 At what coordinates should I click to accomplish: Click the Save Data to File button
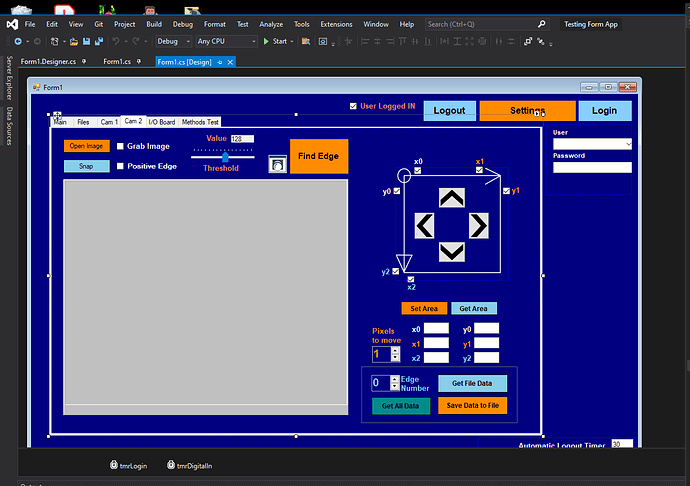point(473,405)
